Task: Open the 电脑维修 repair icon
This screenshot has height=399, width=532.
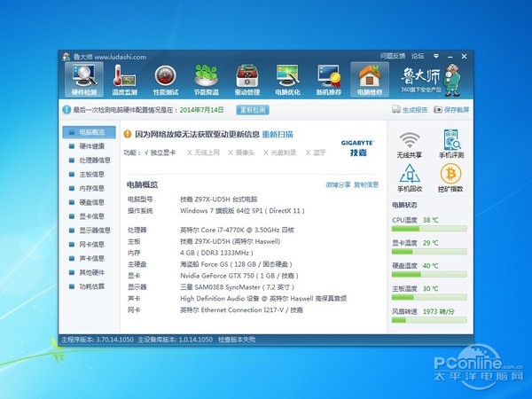Action: (370, 80)
